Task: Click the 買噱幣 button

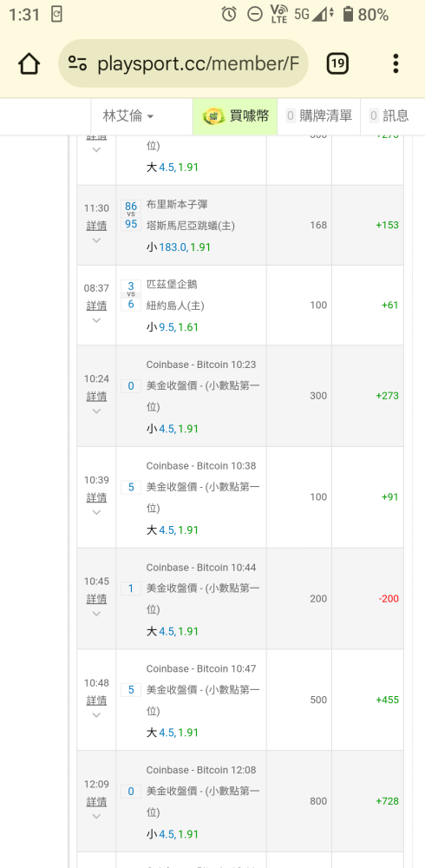Action: [235, 115]
